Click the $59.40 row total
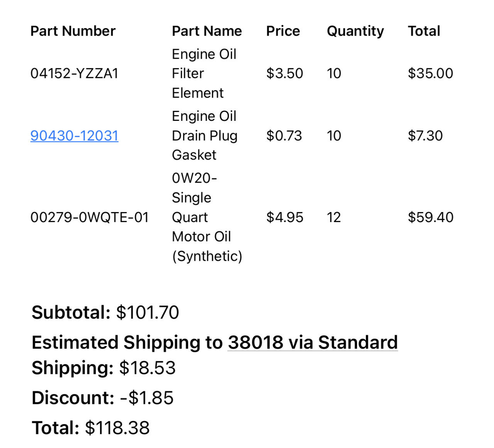The image size is (494, 448). pyautogui.click(x=431, y=217)
